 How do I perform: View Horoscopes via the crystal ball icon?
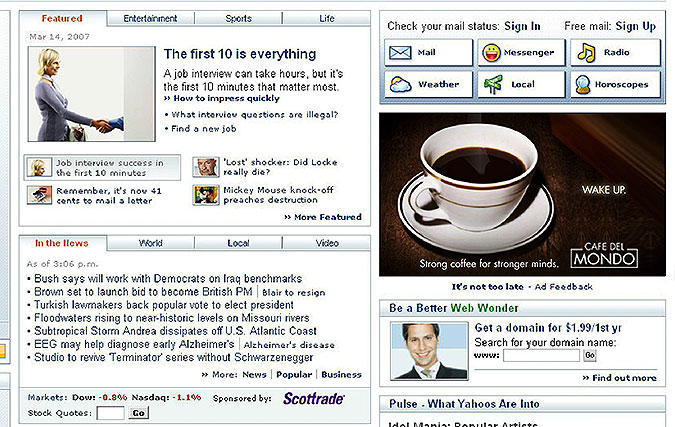[x=582, y=85]
